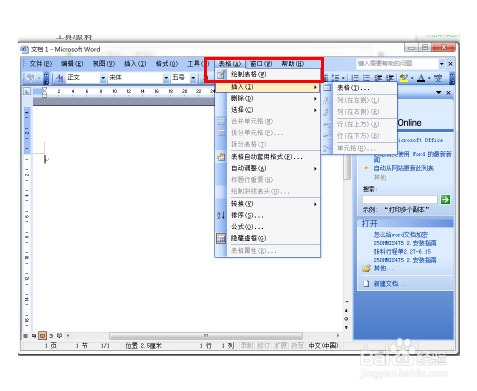Open the 帮助(H) menu
This screenshot has width=477, height=391.
pos(292,63)
